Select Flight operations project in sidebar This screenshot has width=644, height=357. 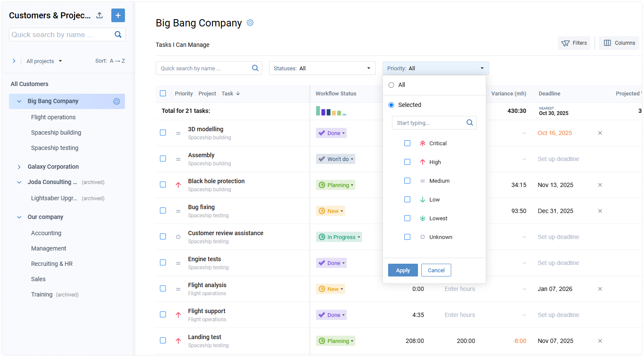pyautogui.click(x=53, y=117)
